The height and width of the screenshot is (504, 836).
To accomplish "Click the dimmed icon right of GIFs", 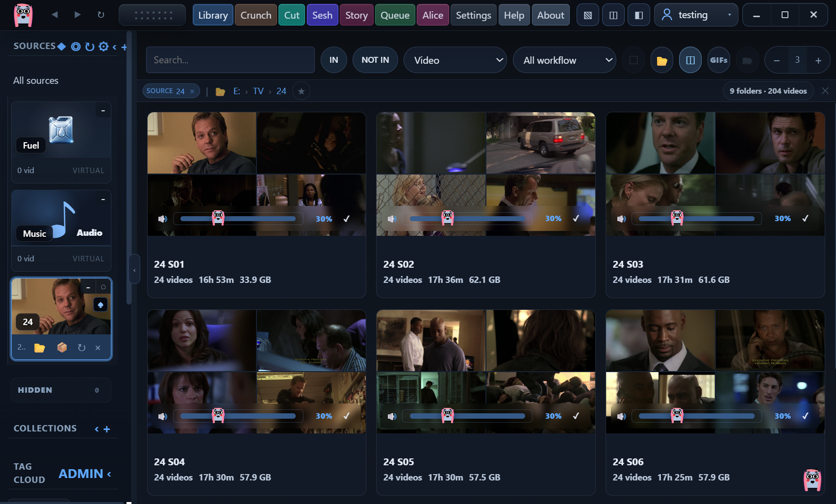I will 747,60.
